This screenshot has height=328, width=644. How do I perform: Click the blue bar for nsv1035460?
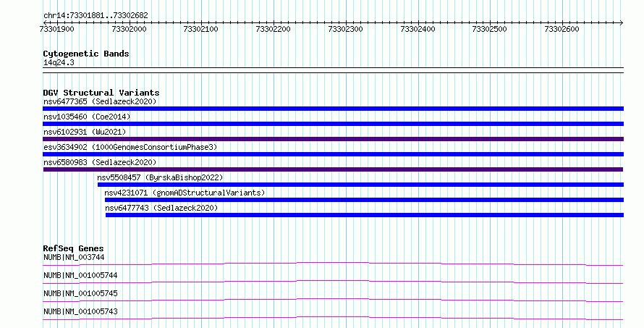[333, 124]
